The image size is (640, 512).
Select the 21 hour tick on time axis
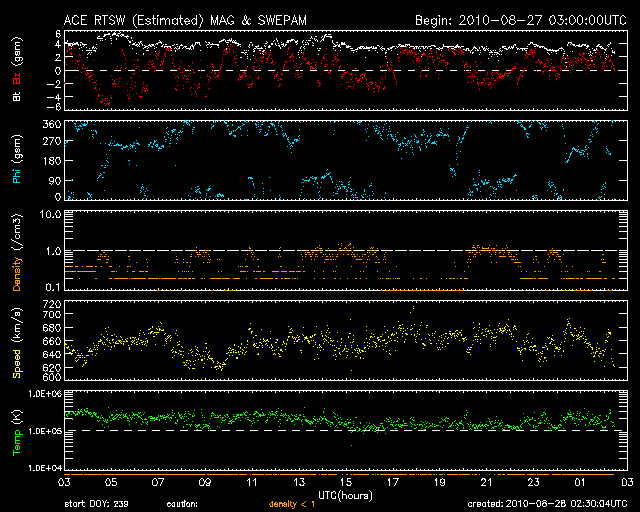point(486,481)
